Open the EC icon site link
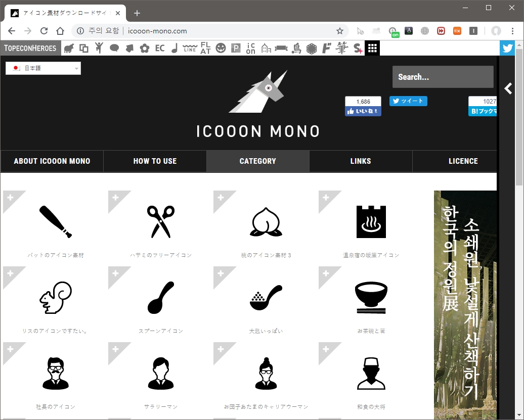Screen dimensions: 524x420 (x=160, y=49)
